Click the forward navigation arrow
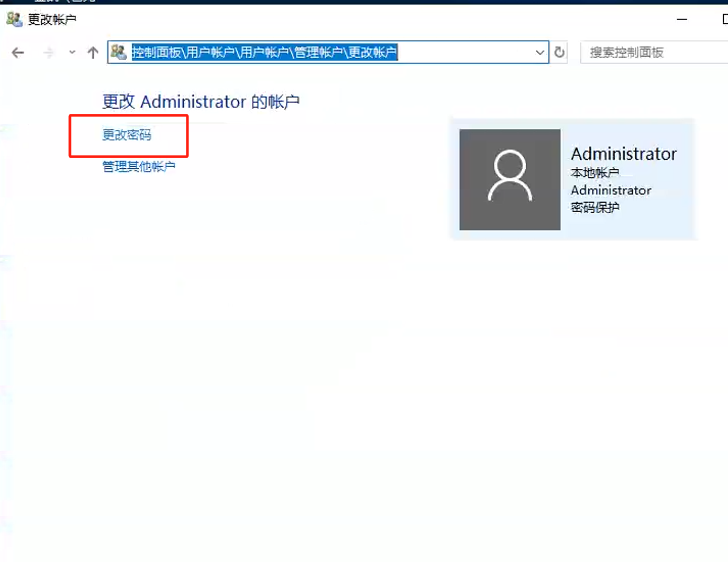The height and width of the screenshot is (562, 728). [48, 52]
